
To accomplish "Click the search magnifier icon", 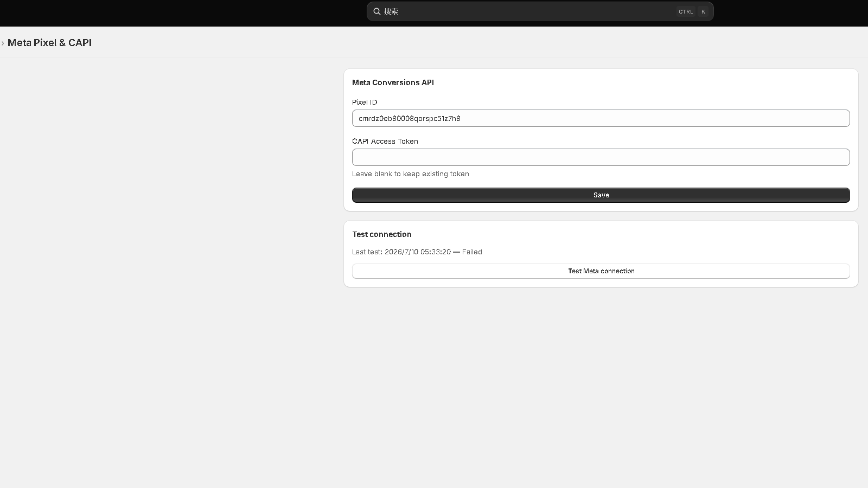I will point(377,11).
